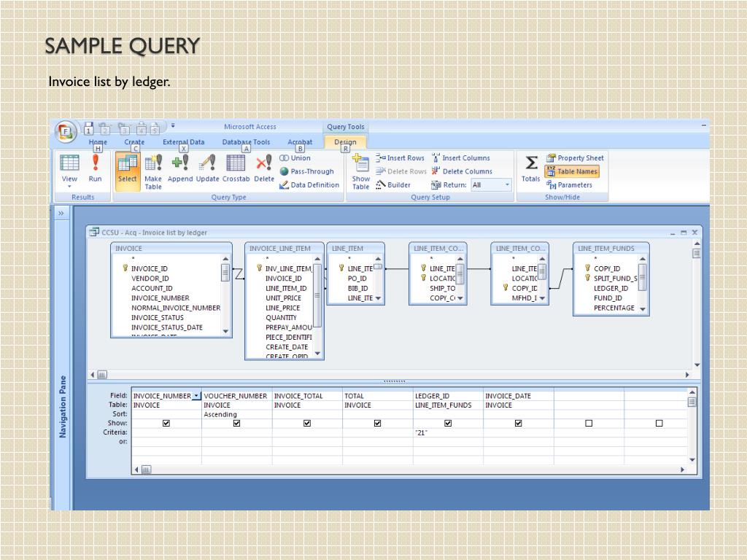
Task: Open the INVOICE_NUMBER field dropdown
Action: [196, 396]
